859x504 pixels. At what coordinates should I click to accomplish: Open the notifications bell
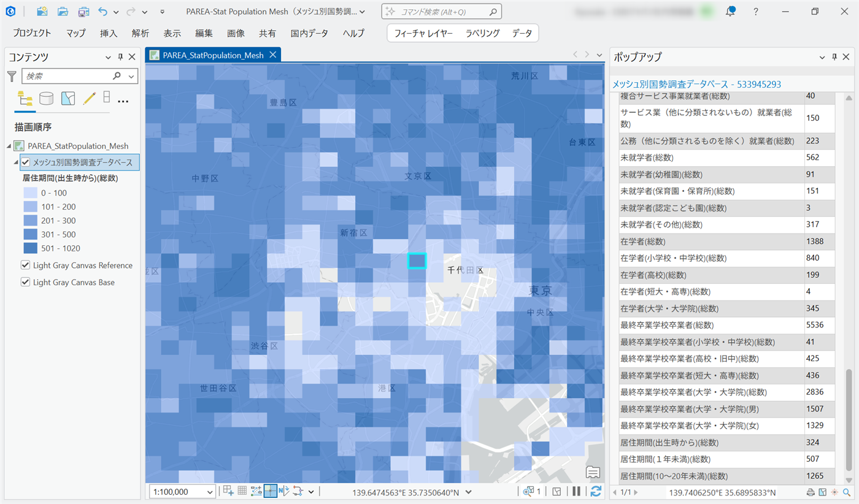pos(730,12)
